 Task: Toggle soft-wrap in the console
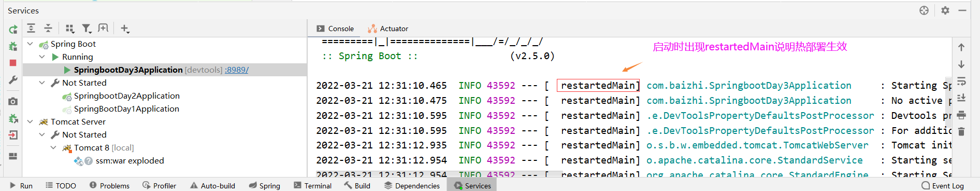coord(961,81)
